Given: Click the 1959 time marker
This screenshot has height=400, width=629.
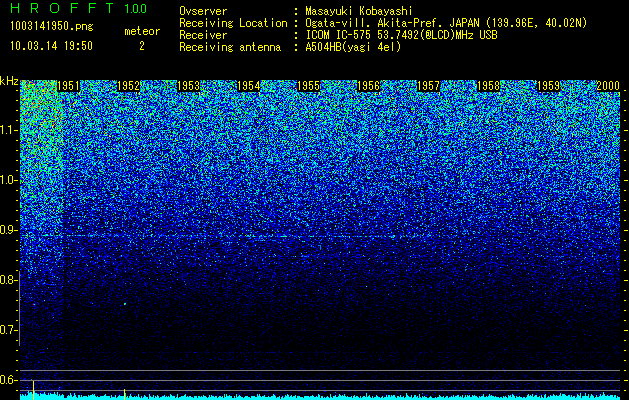Looking at the screenshot, I should coord(548,86).
